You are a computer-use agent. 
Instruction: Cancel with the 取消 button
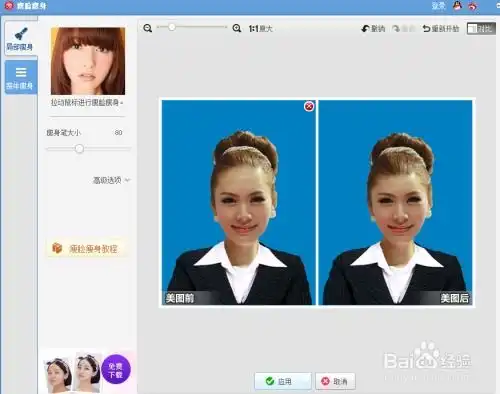pyautogui.click(x=335, y=381)
